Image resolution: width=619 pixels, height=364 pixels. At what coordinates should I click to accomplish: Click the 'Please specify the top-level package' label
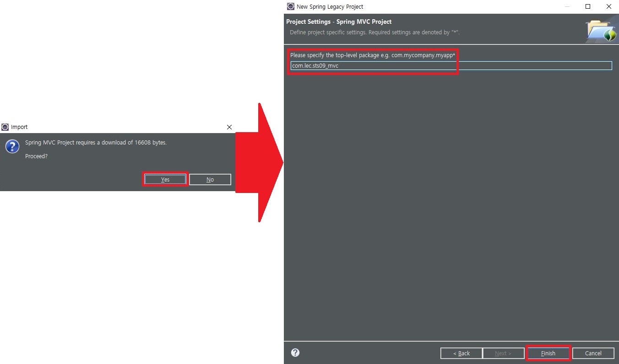click(x=372, y=55)
